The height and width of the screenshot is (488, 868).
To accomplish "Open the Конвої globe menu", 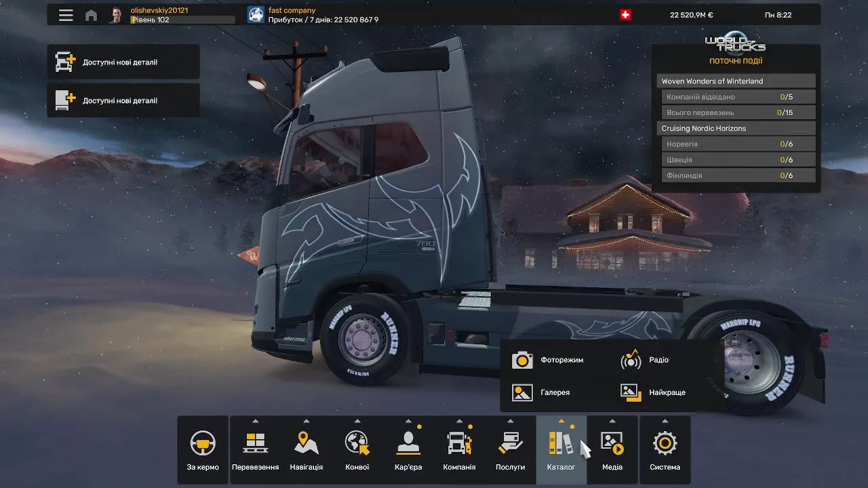I will point(357,450).
